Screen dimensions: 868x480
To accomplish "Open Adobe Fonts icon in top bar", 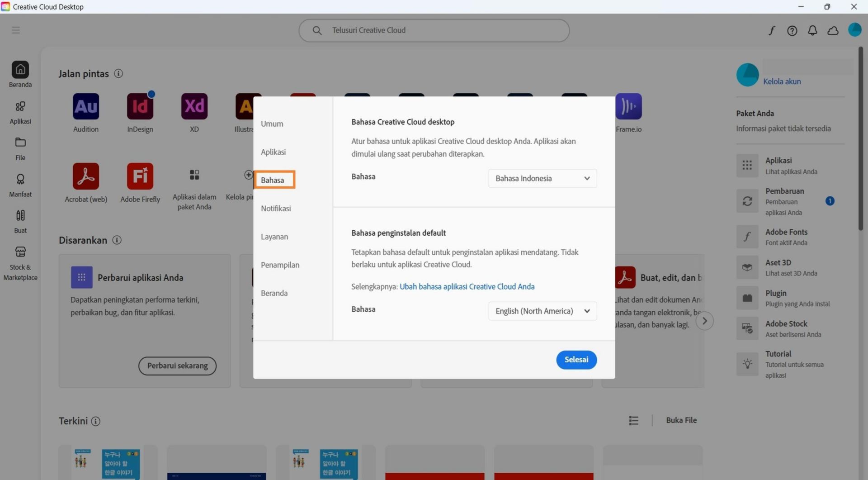I will [772, 30].
